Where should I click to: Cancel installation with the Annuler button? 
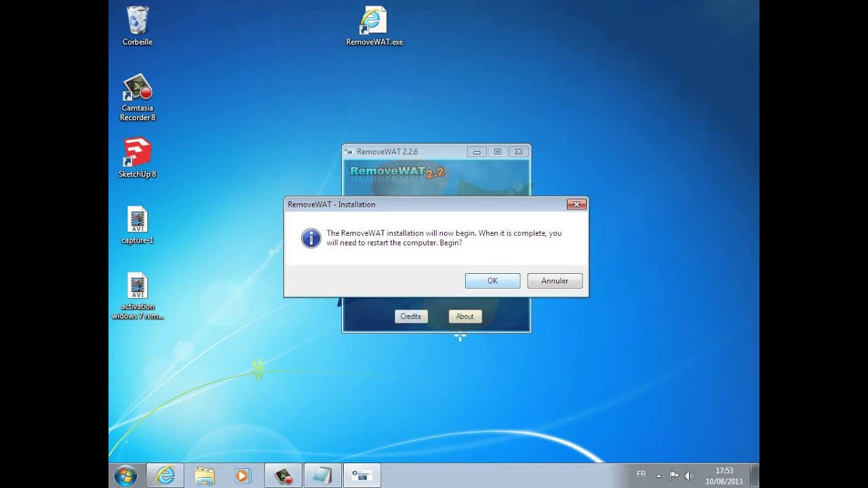(x=555, y=281)
